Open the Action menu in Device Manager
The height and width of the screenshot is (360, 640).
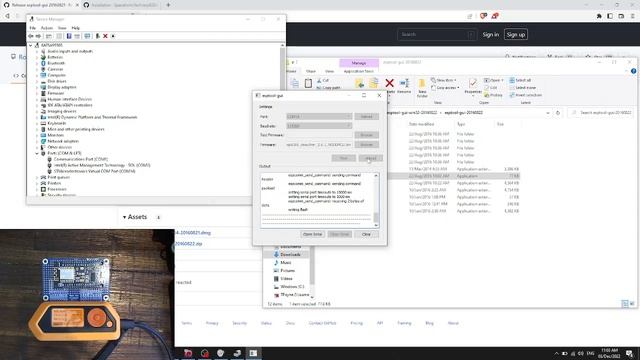point(47,28)
